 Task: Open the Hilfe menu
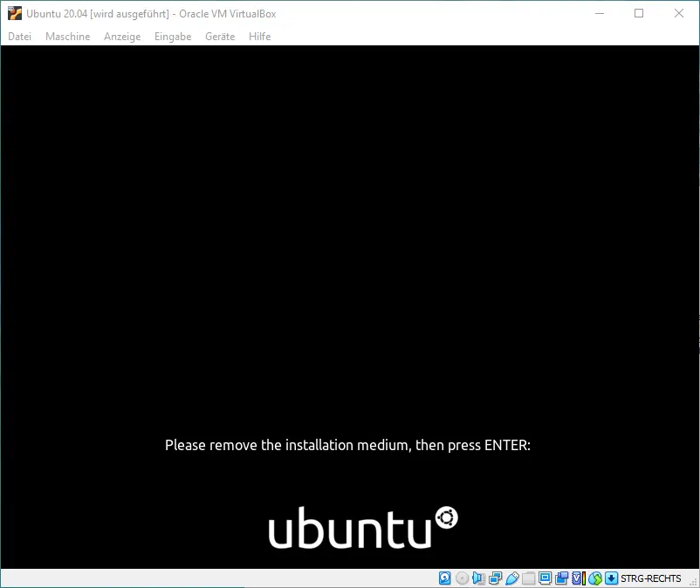click(260, 37)
